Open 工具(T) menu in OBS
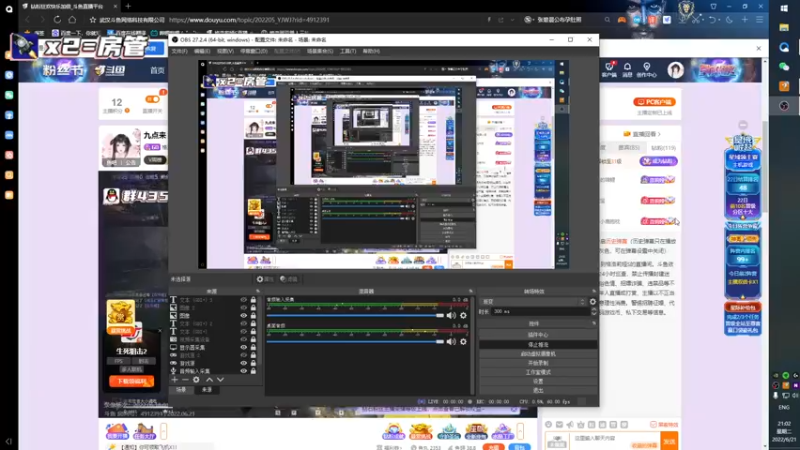The height and width of the screenshot is (450, 800). pos(348,51)
